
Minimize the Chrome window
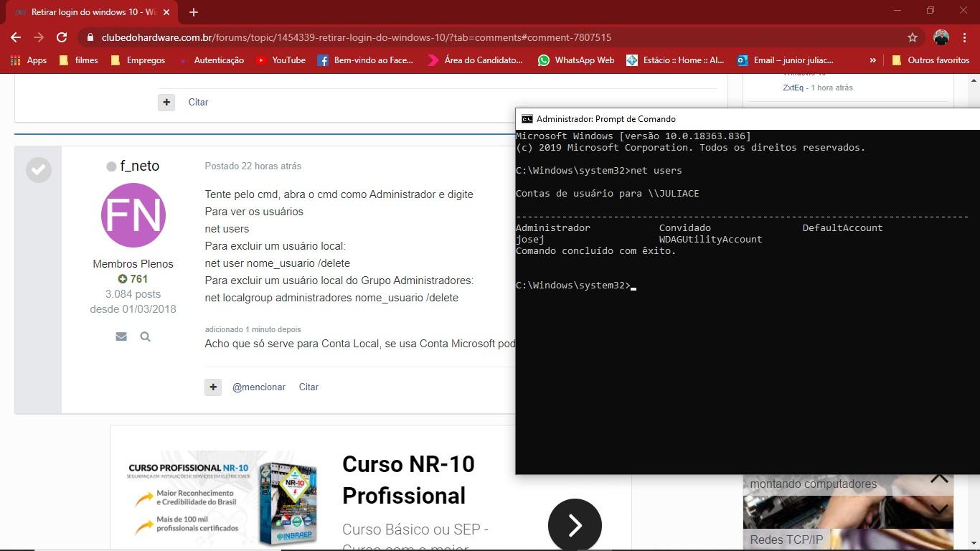[897, 11]
